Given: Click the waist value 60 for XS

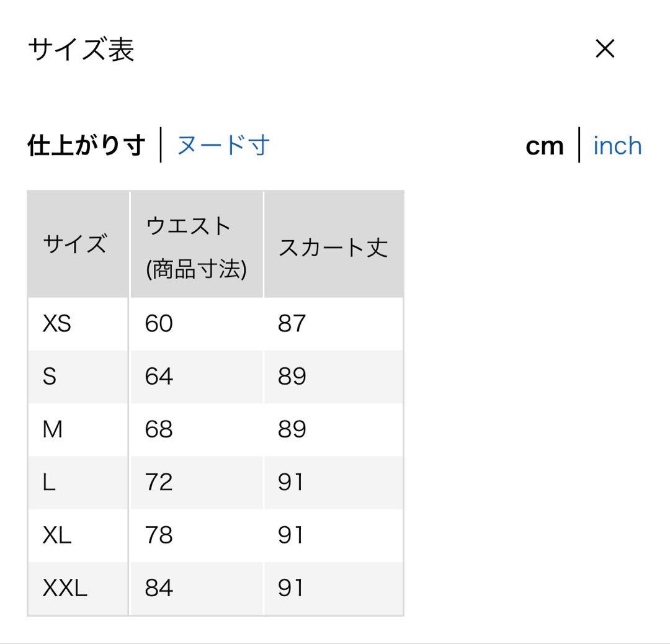Looking at the screenshot, I should [159, 323].
